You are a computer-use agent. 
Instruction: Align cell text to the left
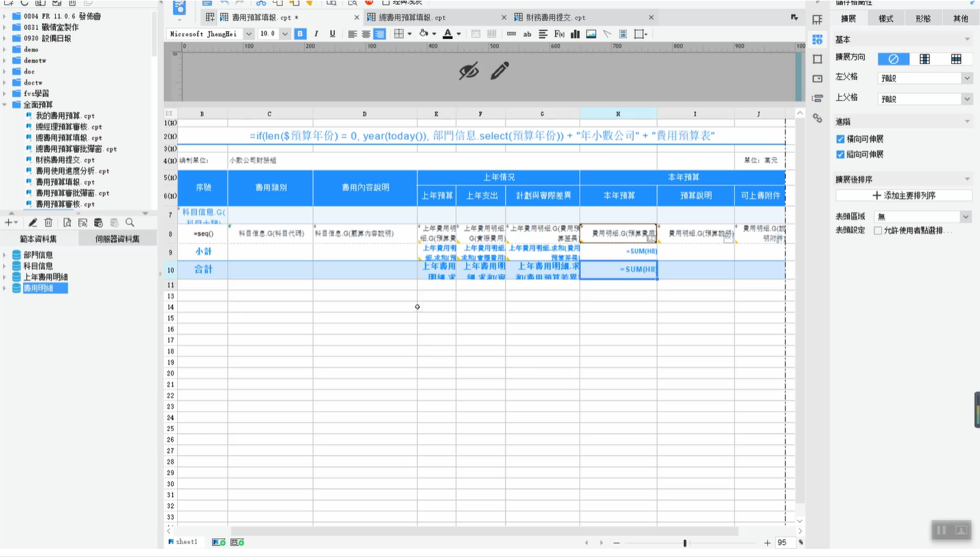coord(352,33)
